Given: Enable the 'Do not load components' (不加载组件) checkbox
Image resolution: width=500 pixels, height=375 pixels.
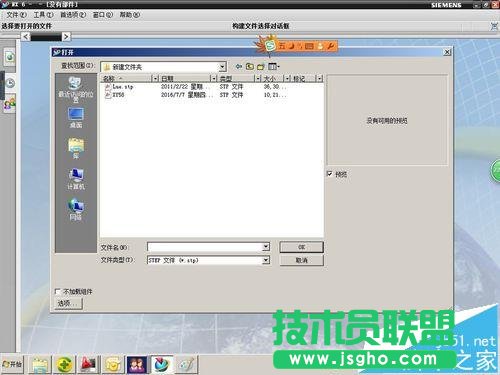Looking at the screenshot, I should [58, 292].
